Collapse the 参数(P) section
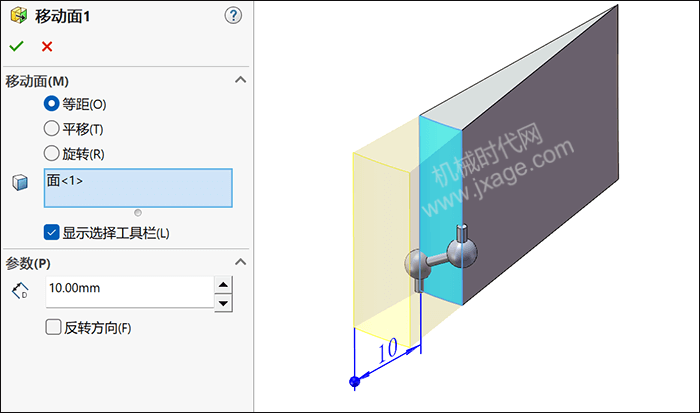The height and width of the screenshot is (413, 700). pyautogui.click(x=241, y=262)
